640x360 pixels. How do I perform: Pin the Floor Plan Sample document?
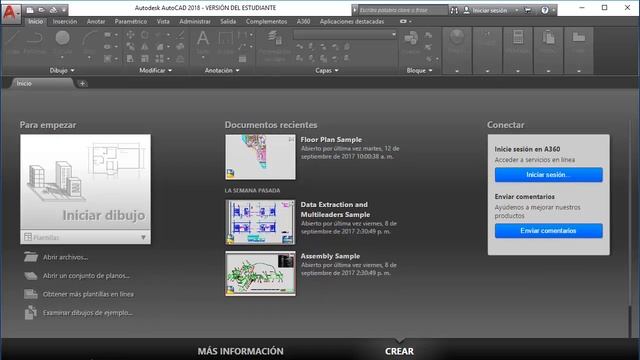coord(291,139)
